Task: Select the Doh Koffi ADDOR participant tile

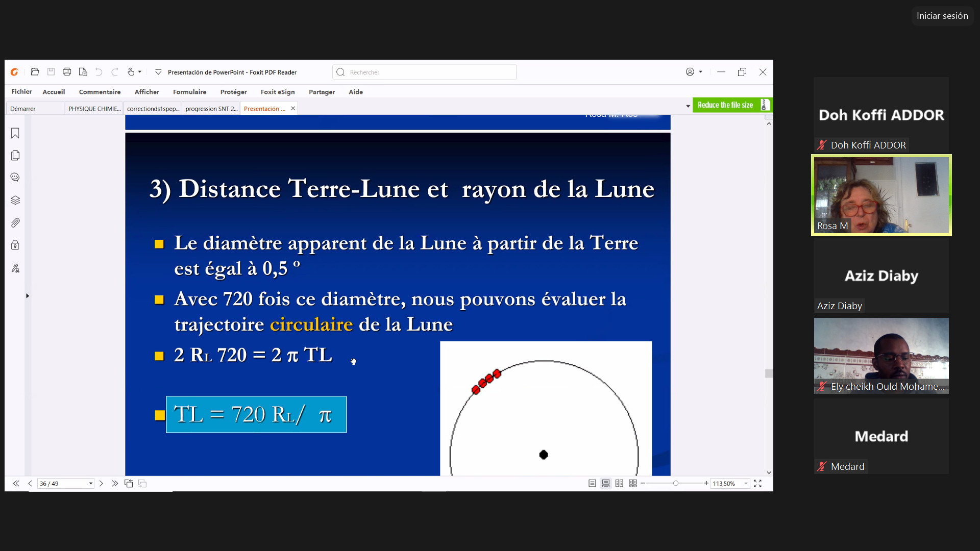Action: [881, 115]
